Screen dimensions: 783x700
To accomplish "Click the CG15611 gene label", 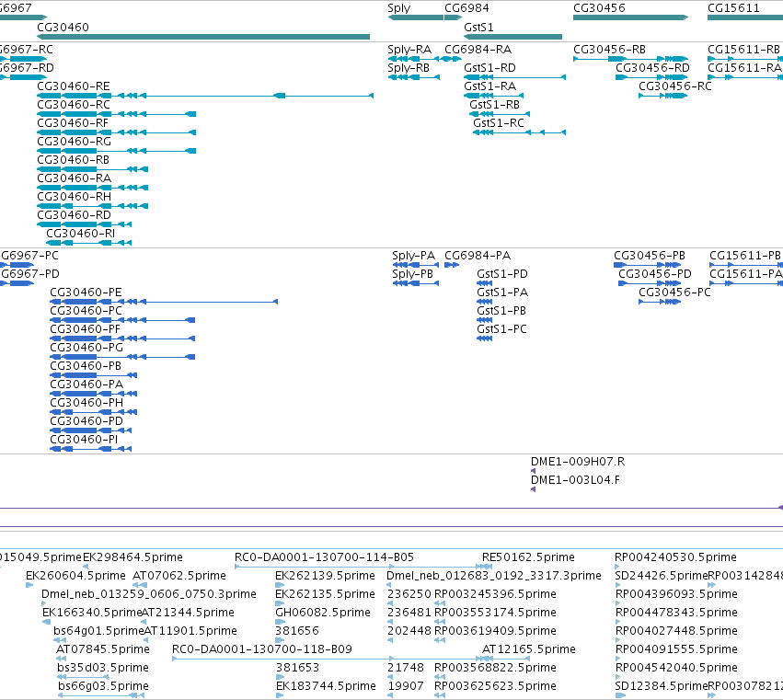I will click(733, 8).
